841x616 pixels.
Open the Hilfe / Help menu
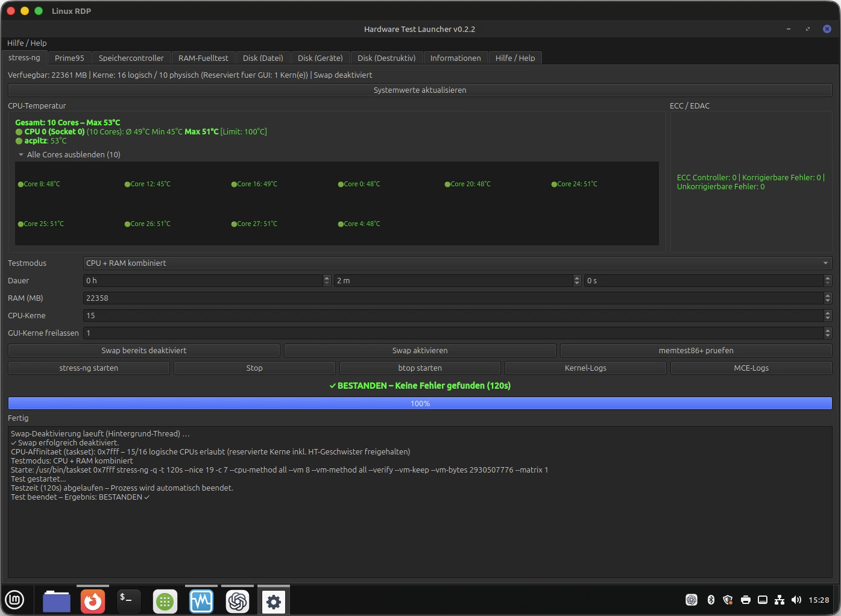tap(27, 43)
